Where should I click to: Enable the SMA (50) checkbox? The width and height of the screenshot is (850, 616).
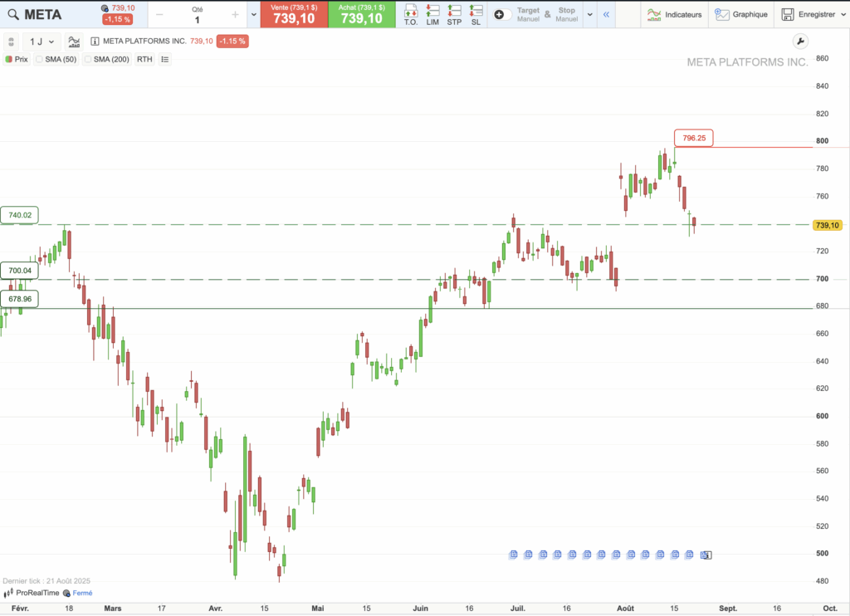[x=39, y=60]
